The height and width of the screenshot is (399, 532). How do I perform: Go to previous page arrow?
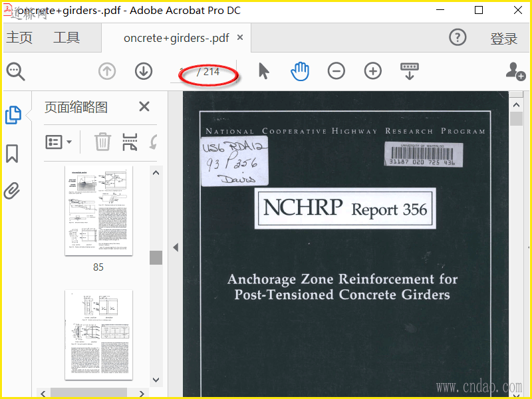[x=107, y=72]
